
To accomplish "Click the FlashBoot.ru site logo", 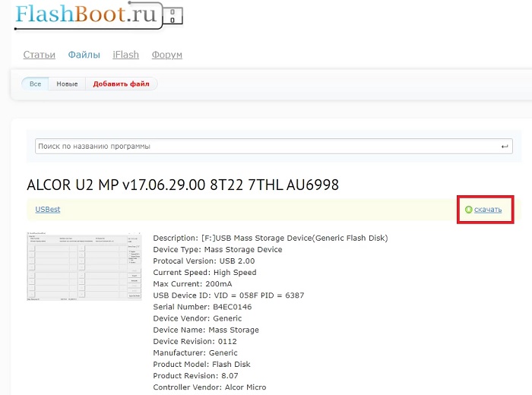I will pyautogui.click(x=88, y=14).
